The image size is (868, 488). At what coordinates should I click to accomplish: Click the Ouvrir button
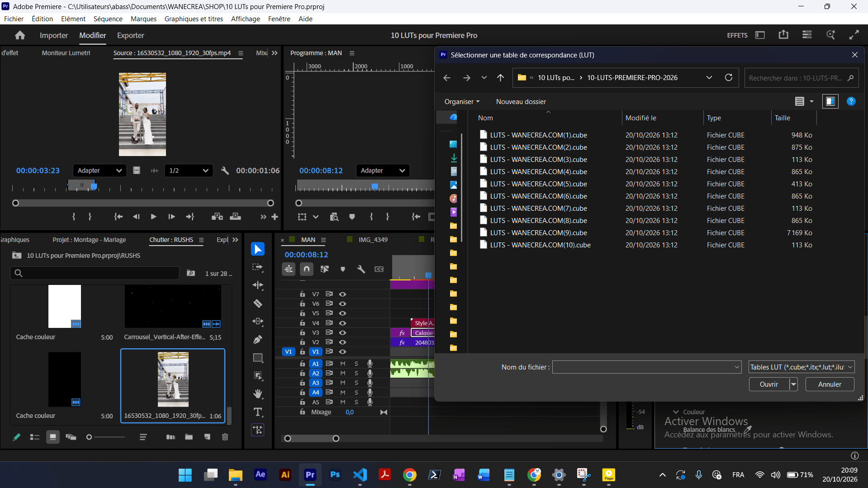(769, 384)
